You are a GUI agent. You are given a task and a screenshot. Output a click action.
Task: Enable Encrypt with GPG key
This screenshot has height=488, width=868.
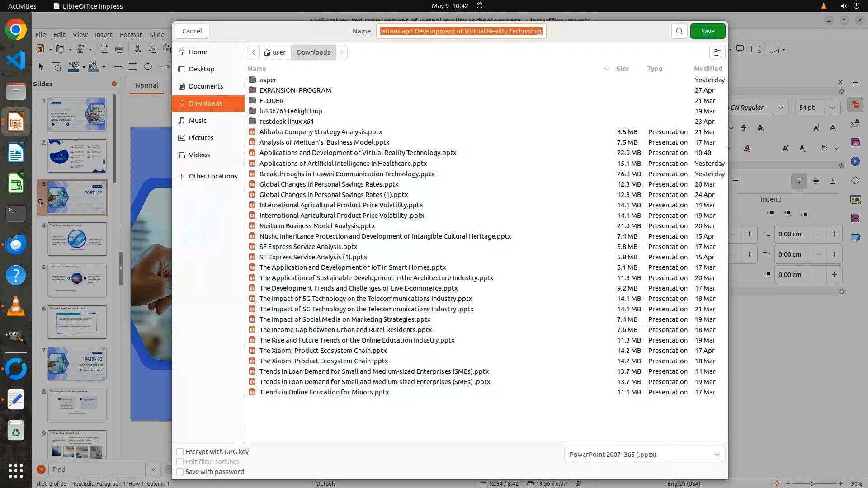point(180,452)
